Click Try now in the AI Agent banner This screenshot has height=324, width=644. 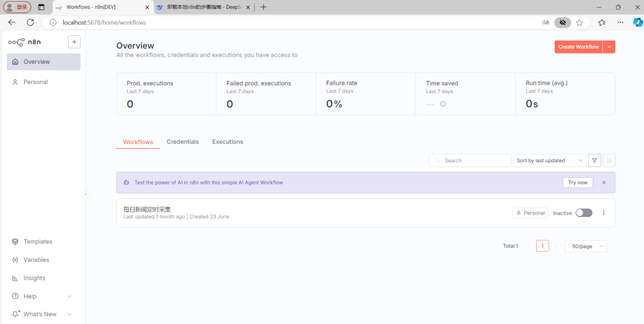click(x=578, y=183)
